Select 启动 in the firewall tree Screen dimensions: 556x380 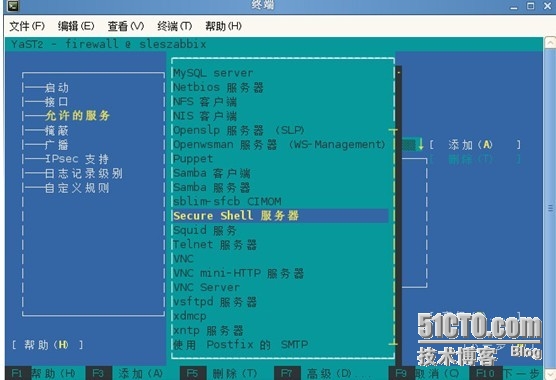[57, 87]
